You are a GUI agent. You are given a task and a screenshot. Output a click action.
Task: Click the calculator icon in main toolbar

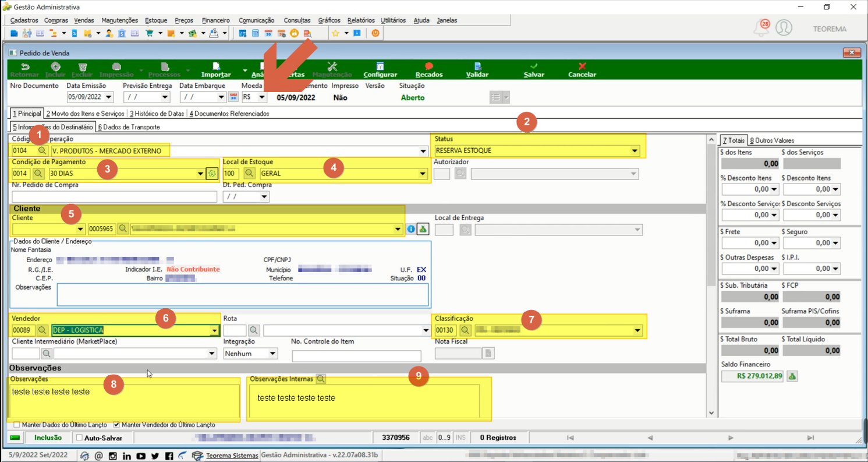(255, 33)
